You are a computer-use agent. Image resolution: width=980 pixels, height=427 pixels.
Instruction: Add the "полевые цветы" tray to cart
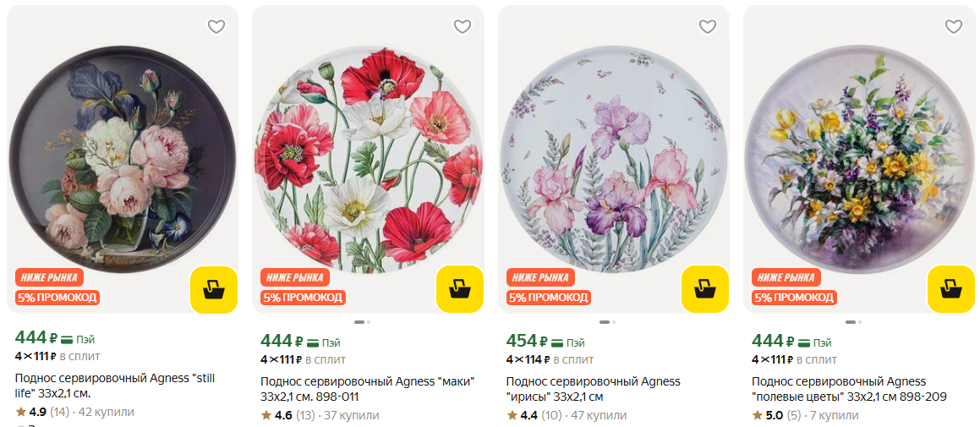pyautogui.click(x=950, y=290)
